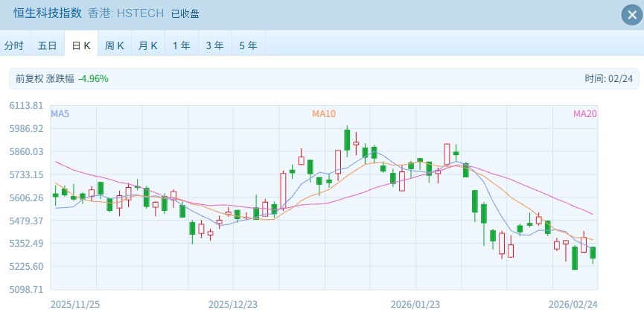Open the 月K monthly chart tab
The image size is (644, 310).
148,45
